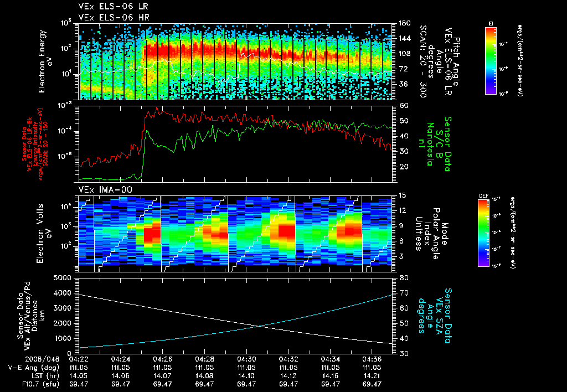Click the '04:36' time tick label
The height and width of the screenshot is (392, 567).
372,359
